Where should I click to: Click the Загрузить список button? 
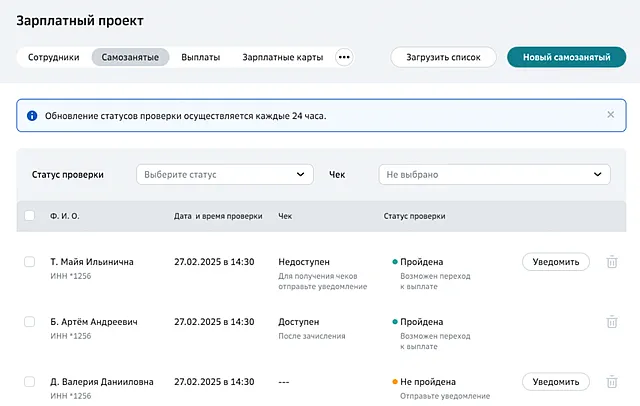pyautogui.click(x=443, y=57)
